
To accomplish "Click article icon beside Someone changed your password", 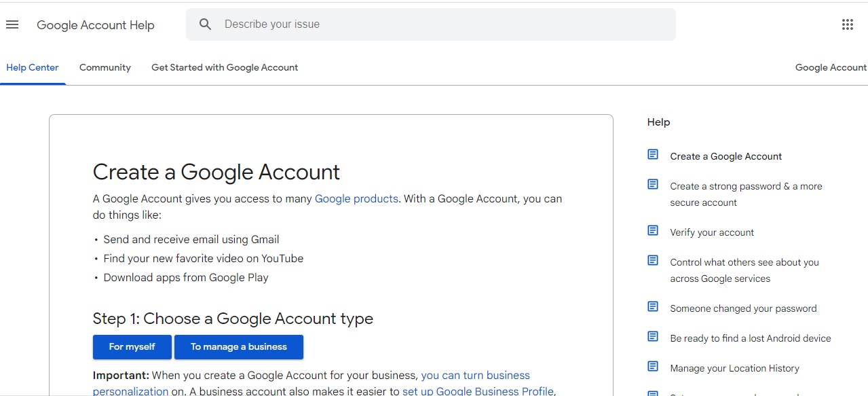I will 653,307.
